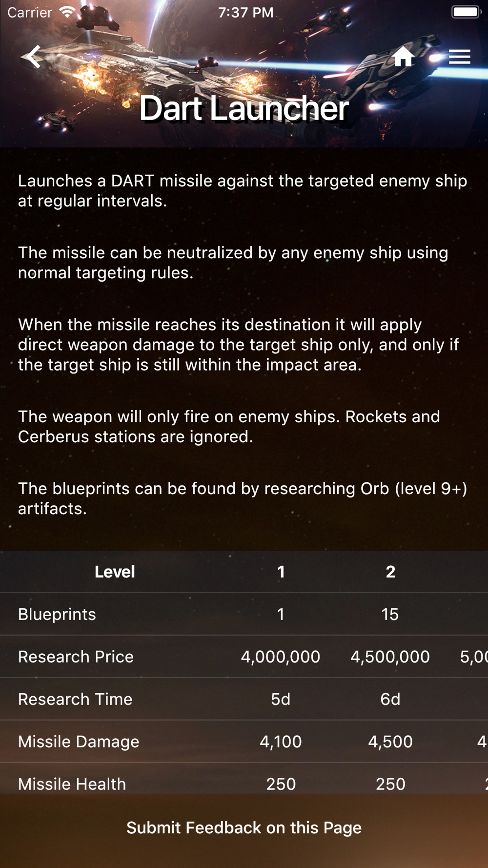Tap the Wi-Fi status icon
488x868 pixels.
point(67,12)
